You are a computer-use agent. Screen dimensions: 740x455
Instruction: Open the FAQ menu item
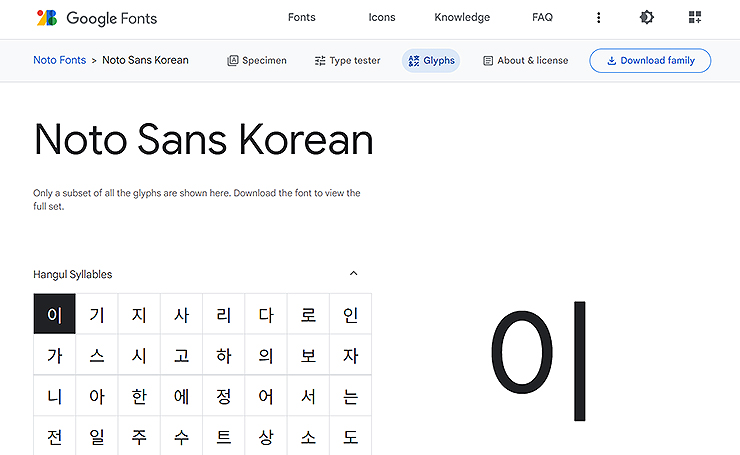[542, 17]
